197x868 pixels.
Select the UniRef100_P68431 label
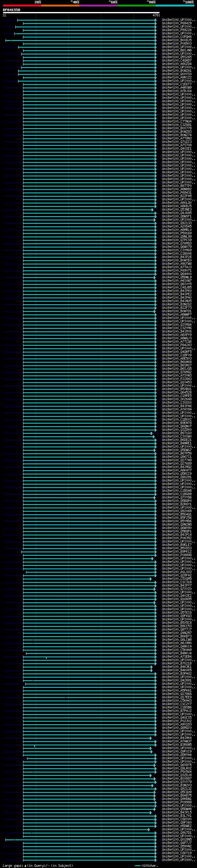(x=177, y=192)
